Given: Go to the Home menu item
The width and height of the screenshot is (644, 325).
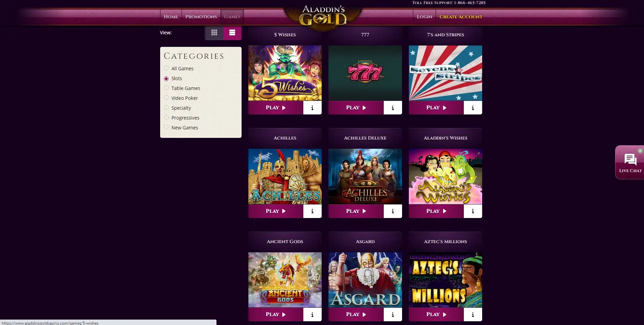Looking at the screenshot, I should (x=171, y=17).
